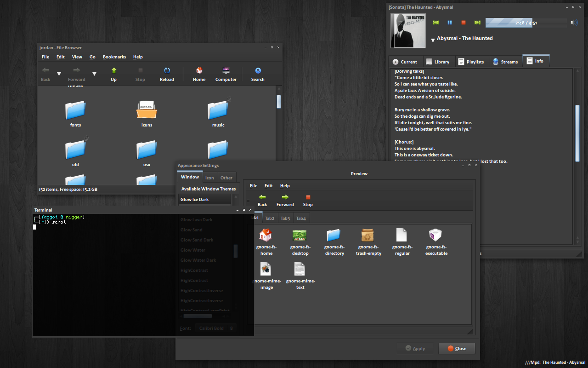This screenshot has height=368, width=588.
Task: Skip to previous track in Sonata
Action: tap(436, 23)
